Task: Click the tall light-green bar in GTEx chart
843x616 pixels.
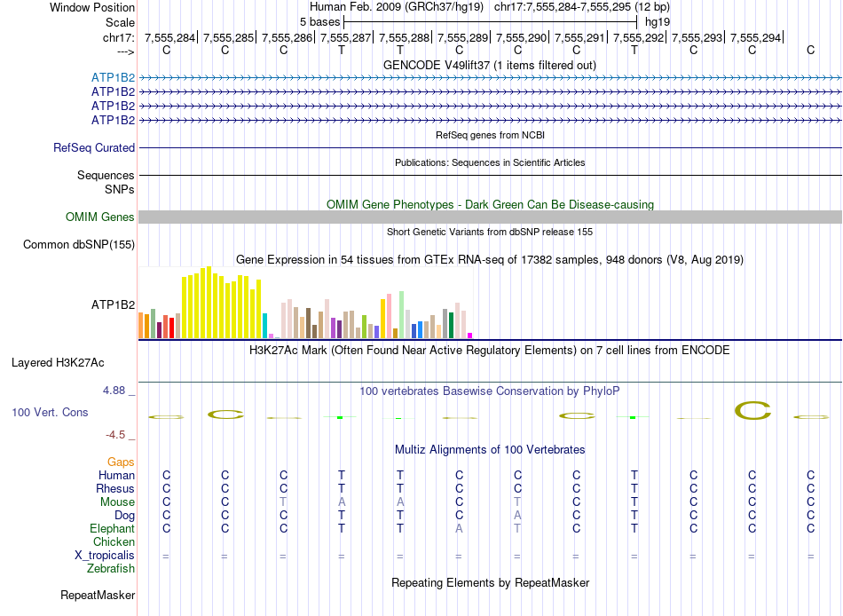Action: (x=401, y=315)
